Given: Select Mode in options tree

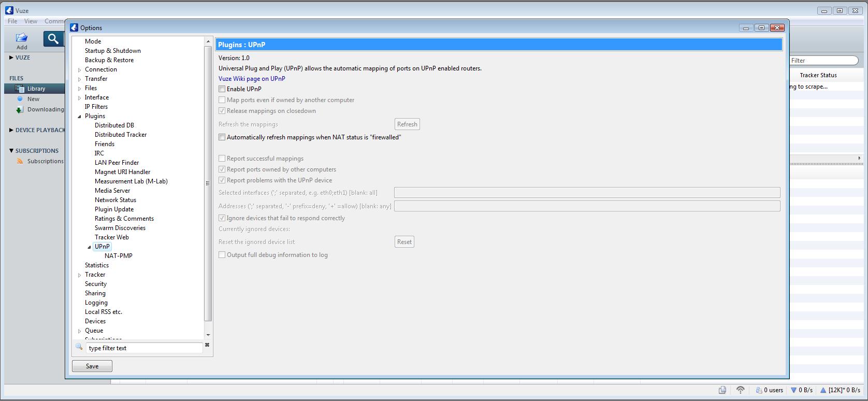Looking at the screenshot, I should pyautogui.click(x=93, y=41).
